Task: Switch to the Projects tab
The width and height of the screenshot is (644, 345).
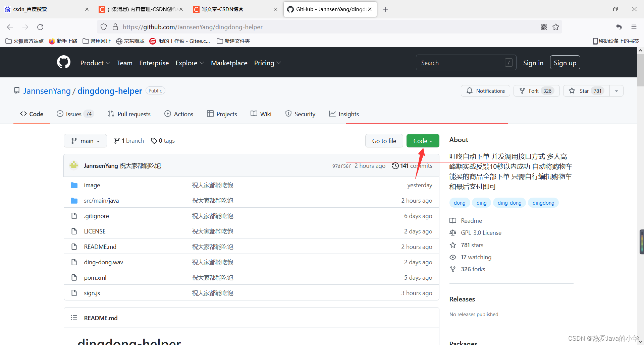Action: click(222, 114)
